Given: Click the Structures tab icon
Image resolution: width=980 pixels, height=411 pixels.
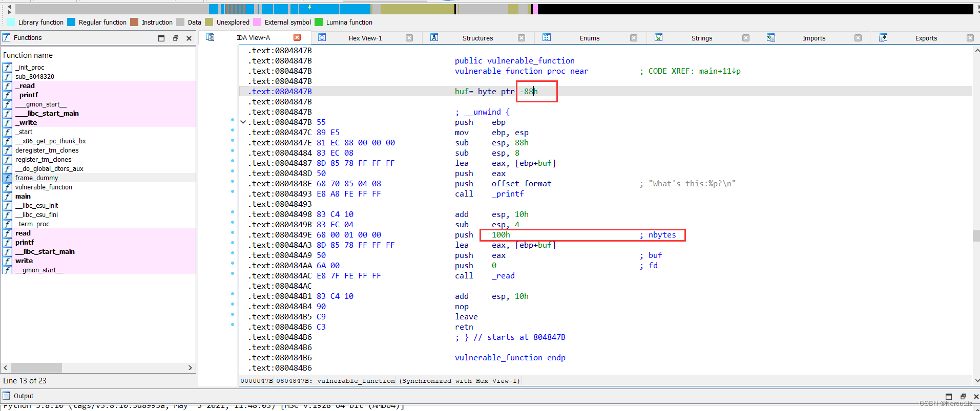Looking at the screenshot, I should 434,37.
